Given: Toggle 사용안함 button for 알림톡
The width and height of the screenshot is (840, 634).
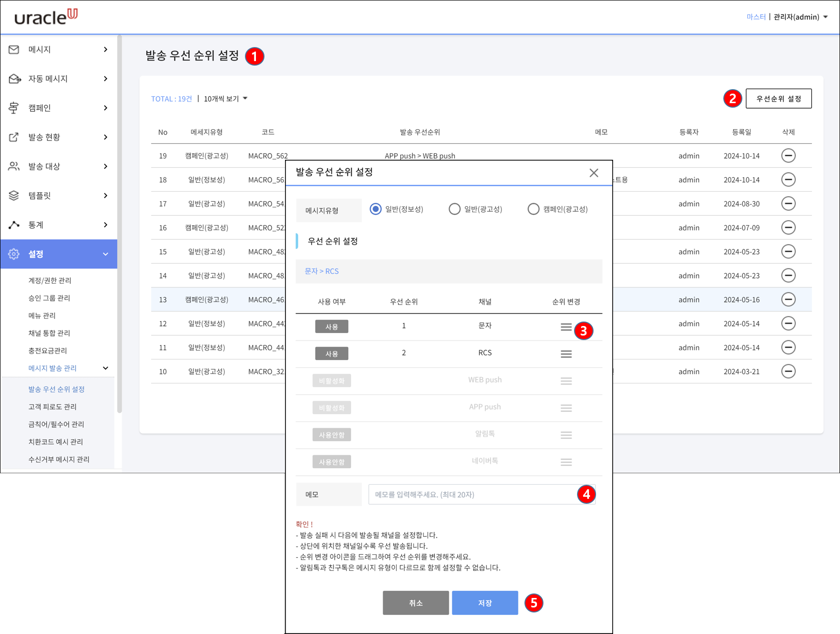Looking at the screenshot, I should click(x=332, y=435).
